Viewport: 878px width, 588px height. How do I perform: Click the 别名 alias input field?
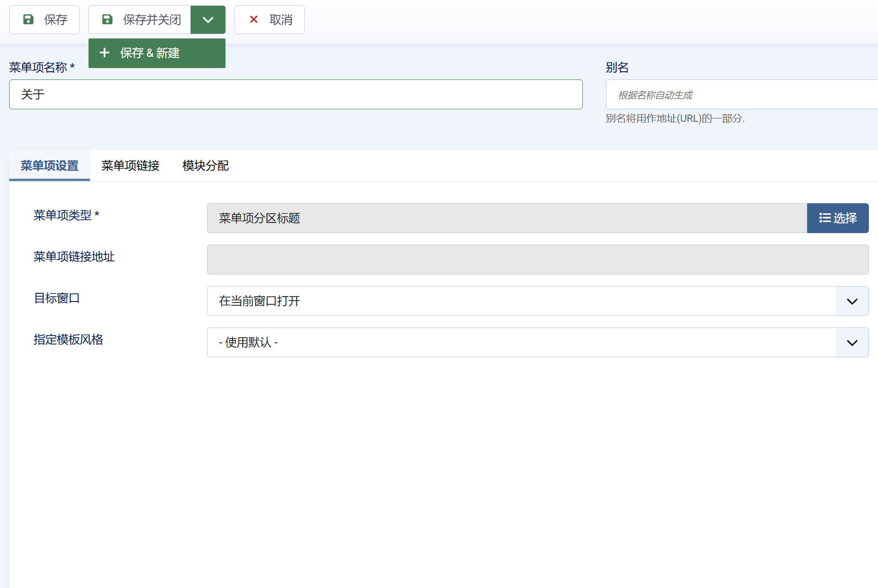742,95
